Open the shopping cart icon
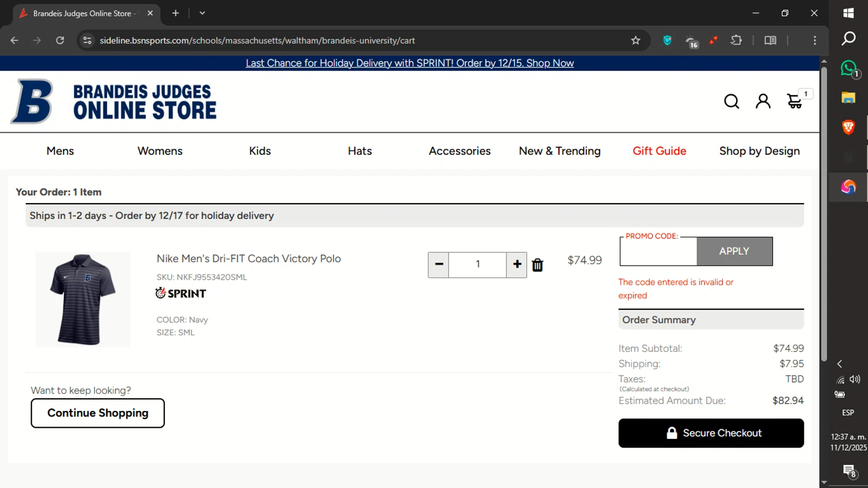The image size is (868, 488). 795,101
